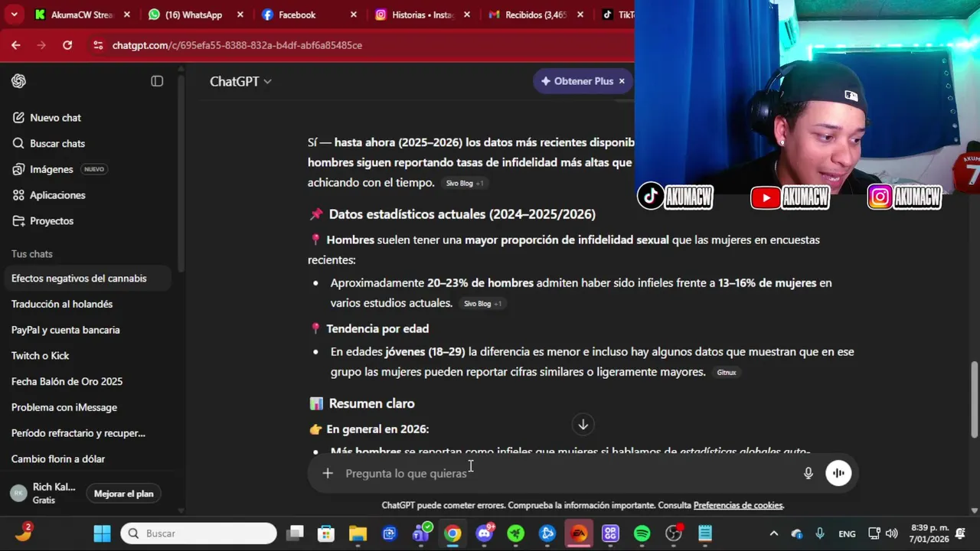Image resolution: width=980 pixels, height=551 pixels.
Task: Click the microphone dictation icon
Action: click(x=808, y=473)
